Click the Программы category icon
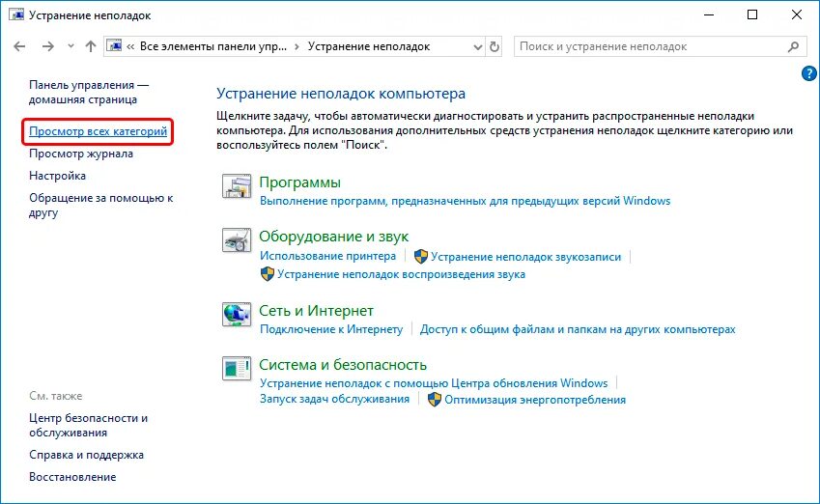820x504 pixels. (x=237, y=186)
